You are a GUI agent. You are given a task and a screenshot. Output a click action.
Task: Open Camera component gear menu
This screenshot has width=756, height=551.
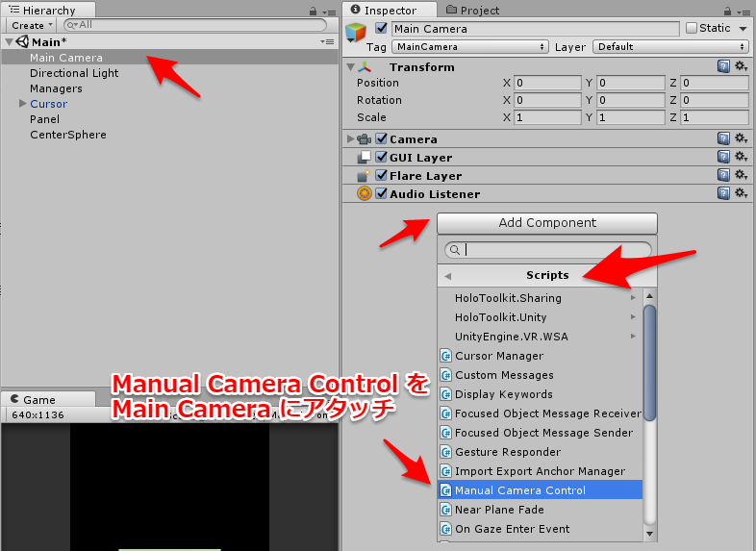coord(741,138)
